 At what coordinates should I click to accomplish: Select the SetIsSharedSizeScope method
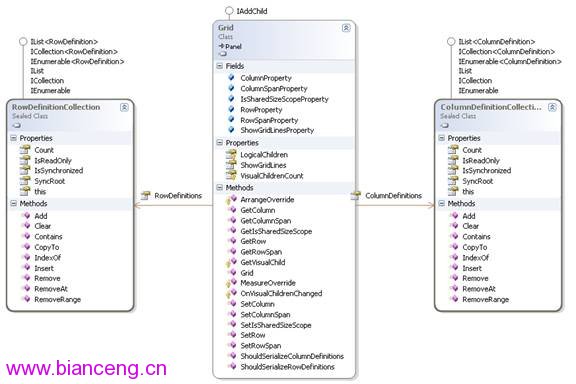(x=276, y=325)
